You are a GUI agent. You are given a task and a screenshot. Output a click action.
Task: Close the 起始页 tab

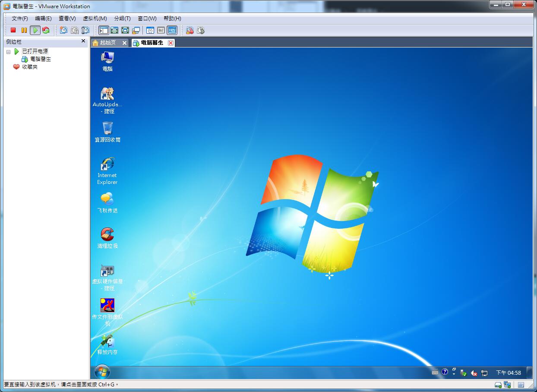click(x=124, y=43)
